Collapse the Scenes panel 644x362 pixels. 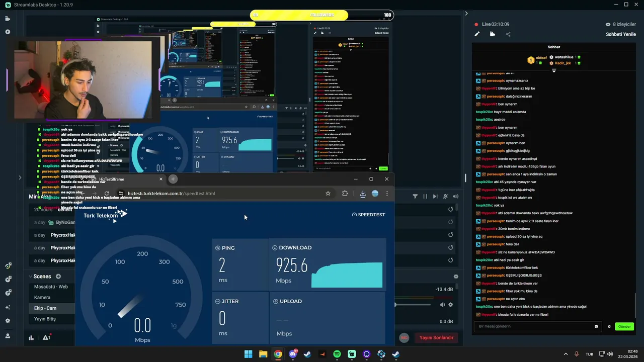(x=30, y=277)
